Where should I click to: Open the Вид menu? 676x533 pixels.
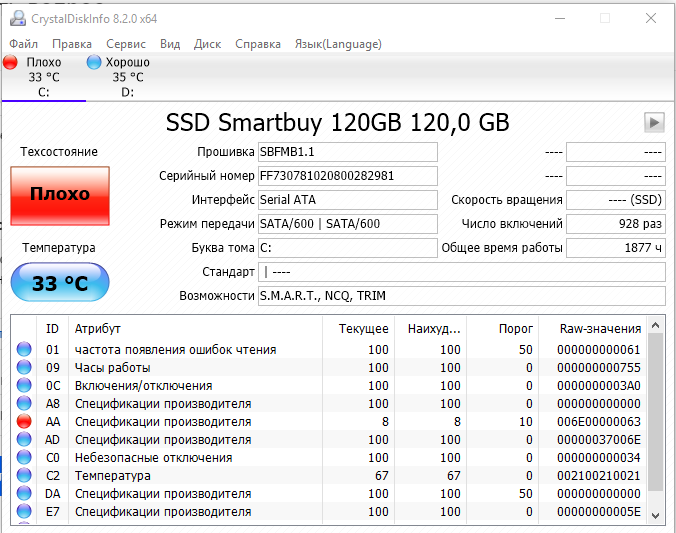(170, 44)
